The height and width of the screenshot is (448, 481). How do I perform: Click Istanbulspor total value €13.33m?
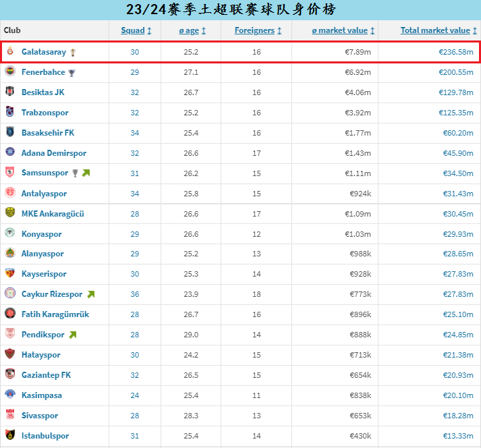458,436
